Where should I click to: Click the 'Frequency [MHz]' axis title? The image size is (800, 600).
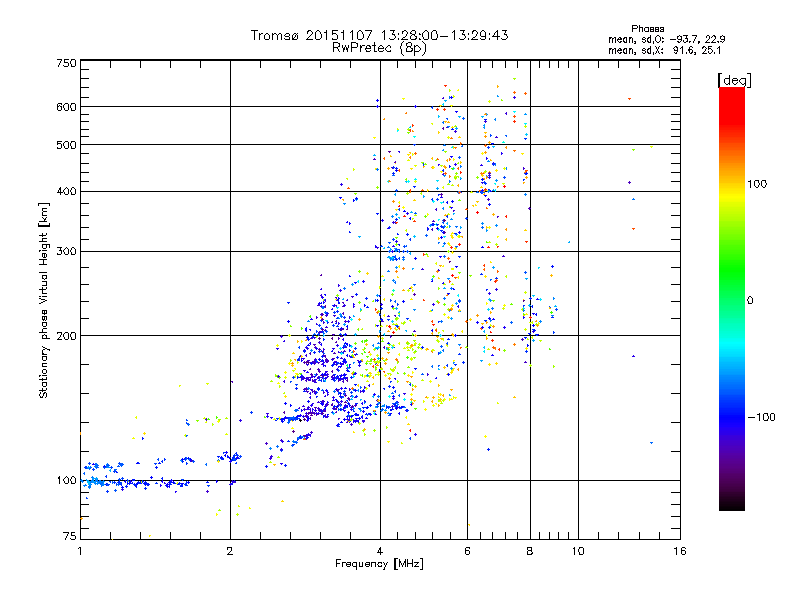point(379,564)
